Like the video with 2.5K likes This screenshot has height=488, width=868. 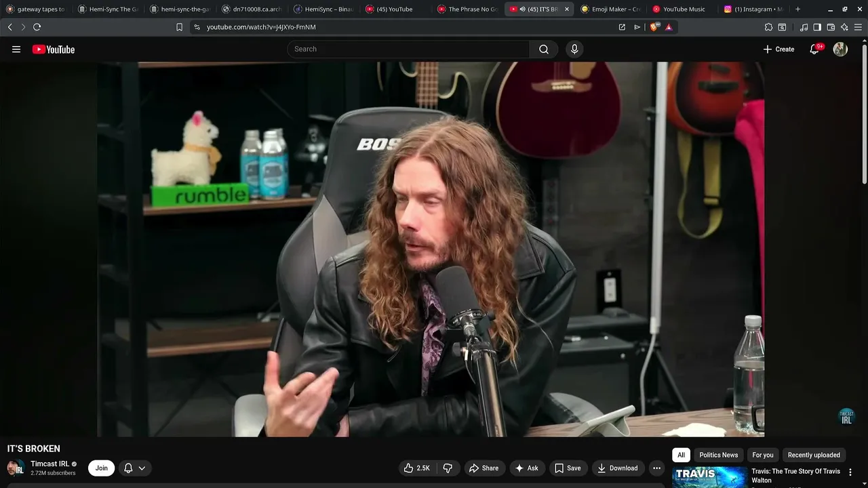click(x=417, y=468)
